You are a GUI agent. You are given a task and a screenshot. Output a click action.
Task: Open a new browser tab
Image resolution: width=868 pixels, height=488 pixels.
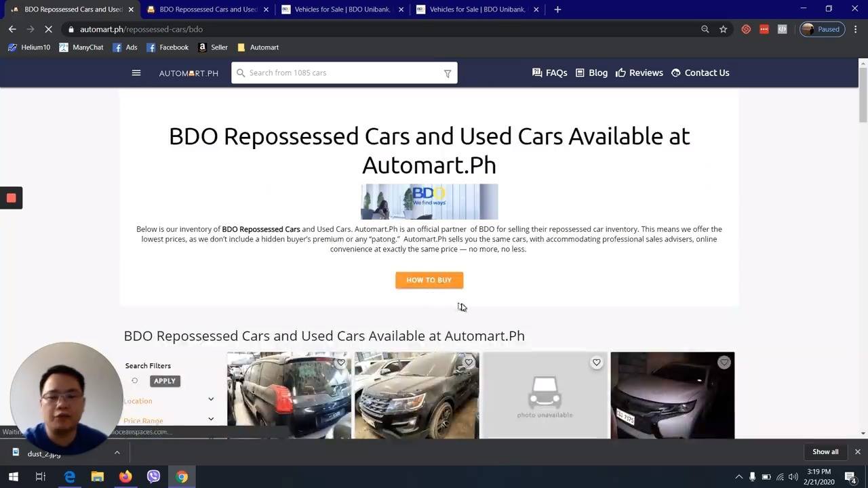(x=557, y=9)
